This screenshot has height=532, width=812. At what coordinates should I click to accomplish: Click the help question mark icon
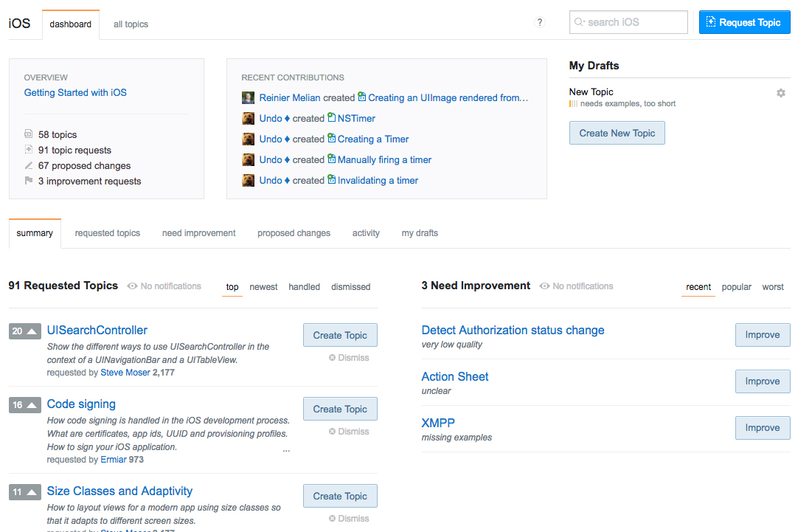tap(540, 23)
